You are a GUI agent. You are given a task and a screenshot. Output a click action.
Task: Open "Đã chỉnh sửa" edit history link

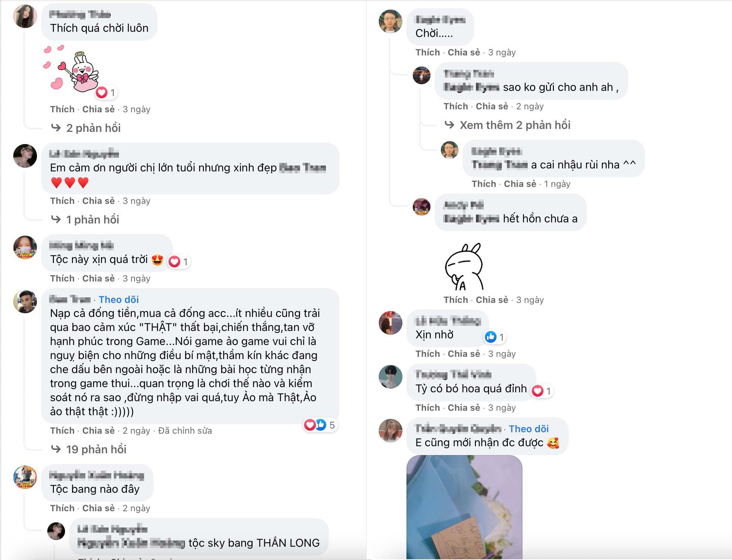point(185,430)
